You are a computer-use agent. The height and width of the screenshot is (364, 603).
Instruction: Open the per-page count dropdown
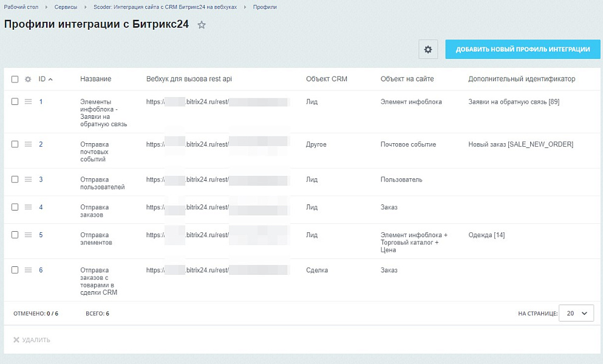[576, 313]
